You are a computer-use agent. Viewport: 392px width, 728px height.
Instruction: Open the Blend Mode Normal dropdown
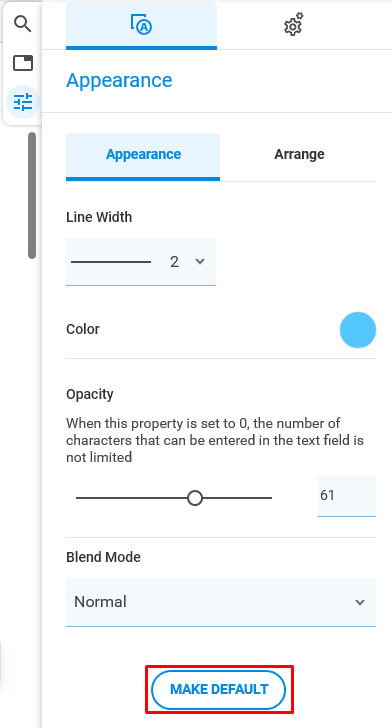(221, 602)
